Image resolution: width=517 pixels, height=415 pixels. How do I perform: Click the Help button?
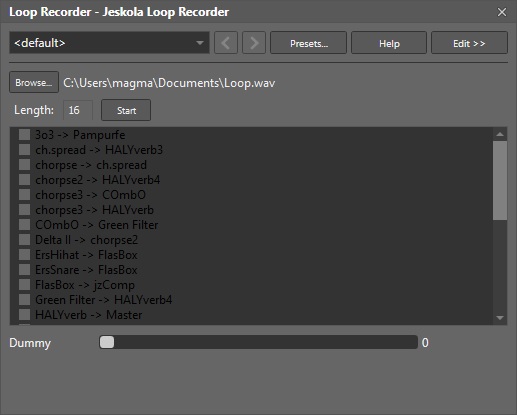[x=389, y=43]
